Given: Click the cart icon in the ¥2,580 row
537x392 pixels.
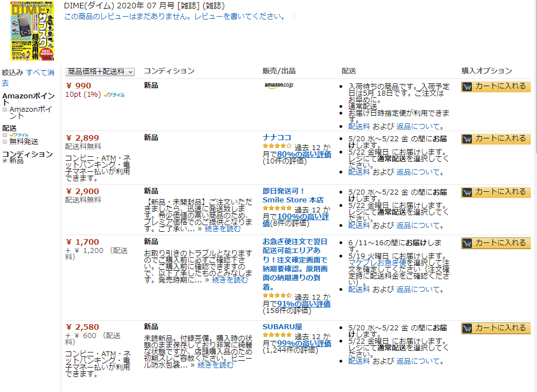Looking at the screenshot, I should pos(467,329).
